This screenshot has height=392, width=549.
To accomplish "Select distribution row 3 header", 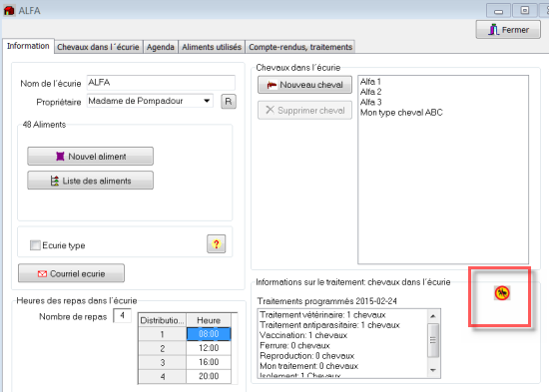I will point(162,362).
